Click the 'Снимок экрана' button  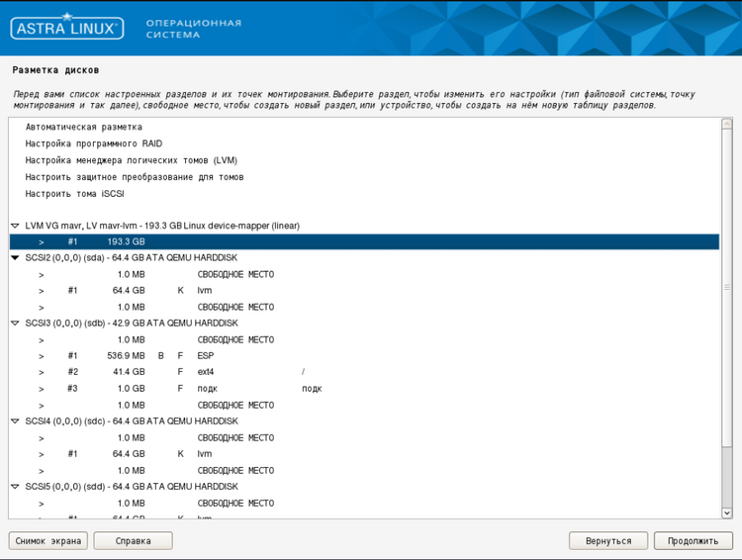pyautogui.click(x=47, y=541)
